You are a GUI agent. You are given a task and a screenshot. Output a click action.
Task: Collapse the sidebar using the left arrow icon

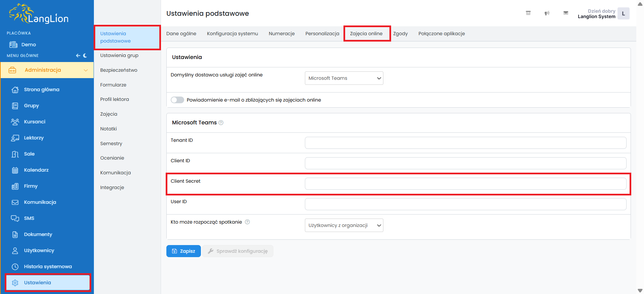(x=78, y=56)
